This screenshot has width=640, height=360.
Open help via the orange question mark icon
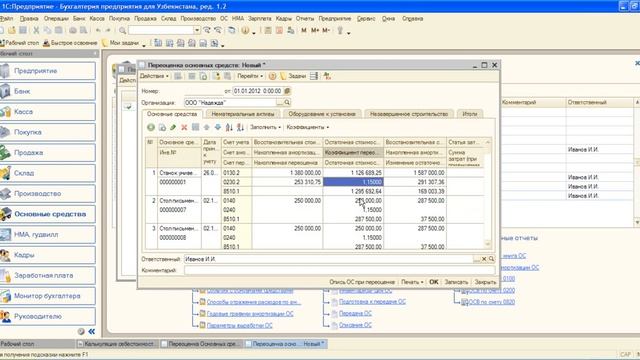coord(272,76)
